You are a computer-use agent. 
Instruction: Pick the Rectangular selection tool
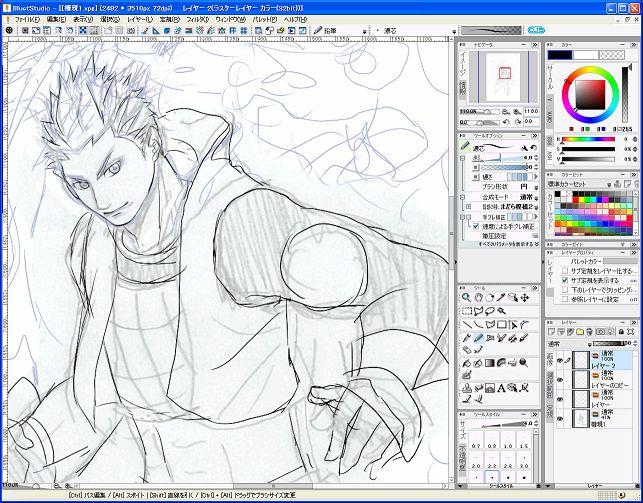click(x=467, y=311)
